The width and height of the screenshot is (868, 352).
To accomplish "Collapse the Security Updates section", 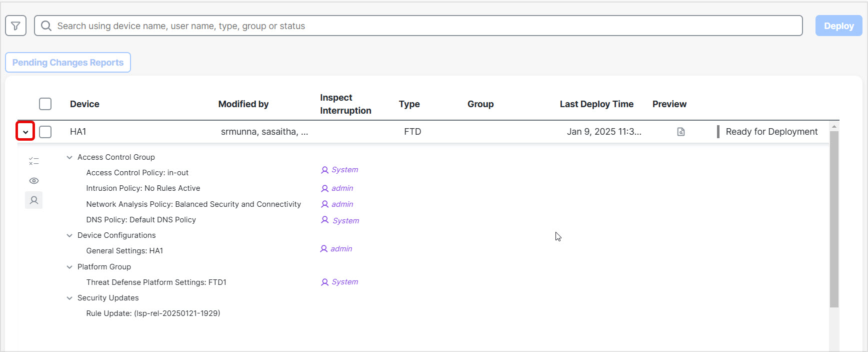I will point(69,298).
